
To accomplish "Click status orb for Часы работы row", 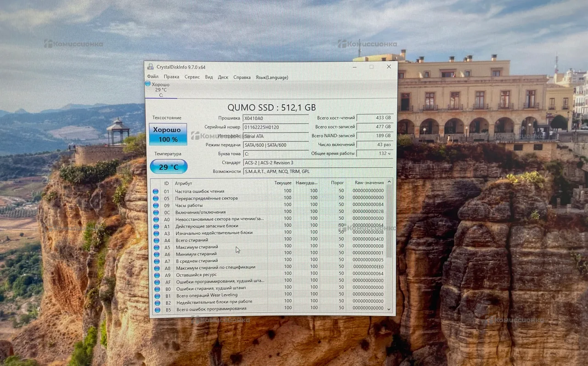I will click(x=156, y=205).
